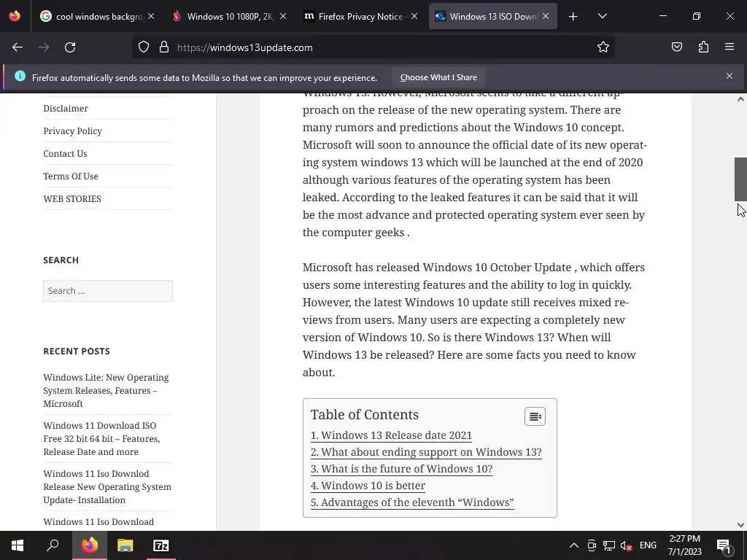The height and width of the screenshot is (560, 747).
Task: Open the Terms Of Use link
Action: pyautogui.click(x=71, y=176)
